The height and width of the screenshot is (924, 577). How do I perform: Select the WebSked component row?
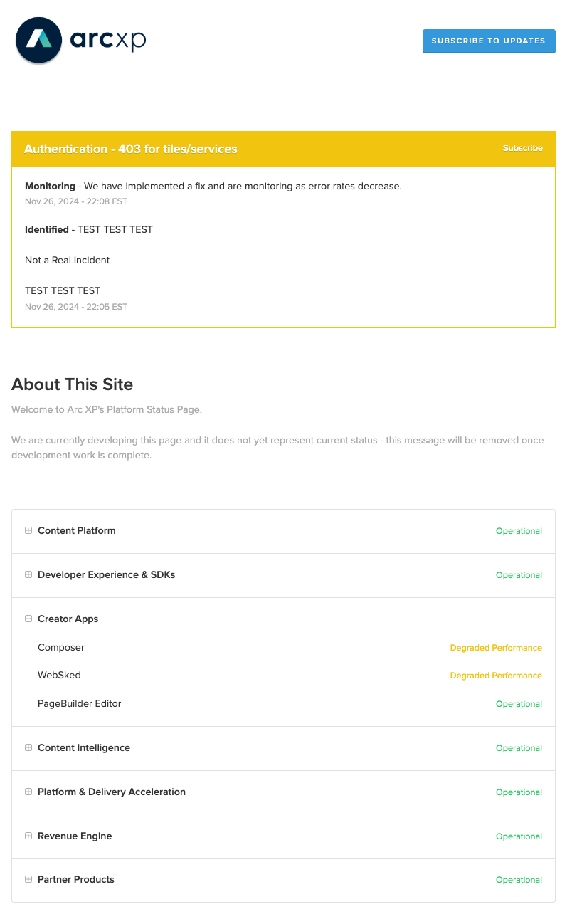283,675
